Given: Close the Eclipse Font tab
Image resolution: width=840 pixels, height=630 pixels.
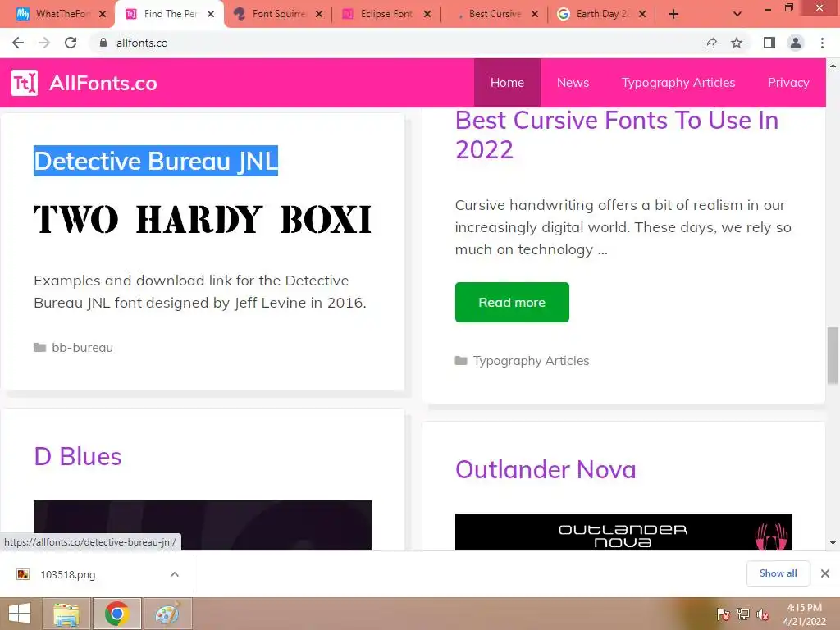Looking at the screenshot, I should pos(427,14).
